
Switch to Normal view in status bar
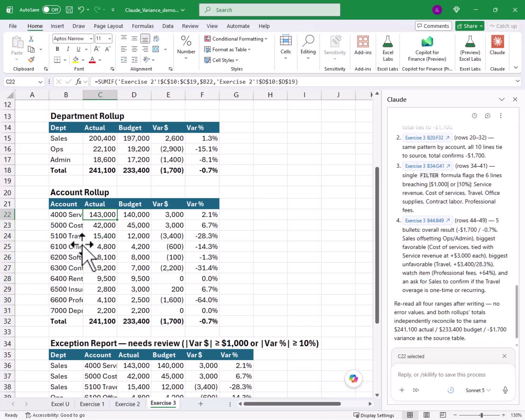[x=410, y=415]
